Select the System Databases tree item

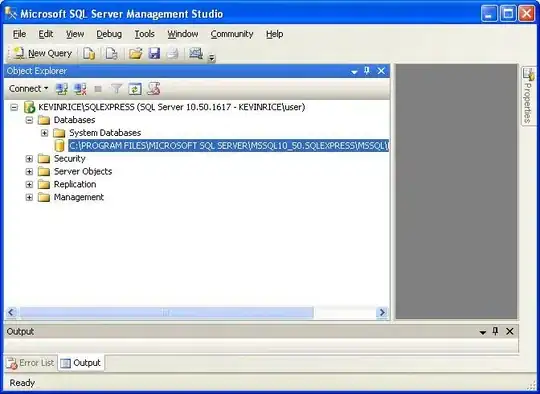pos(105,133)
